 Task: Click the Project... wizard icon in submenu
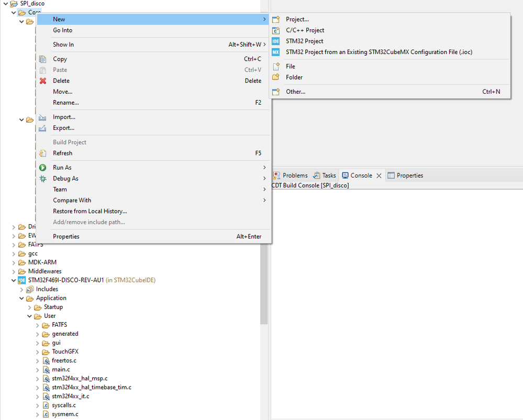point(276,19)
